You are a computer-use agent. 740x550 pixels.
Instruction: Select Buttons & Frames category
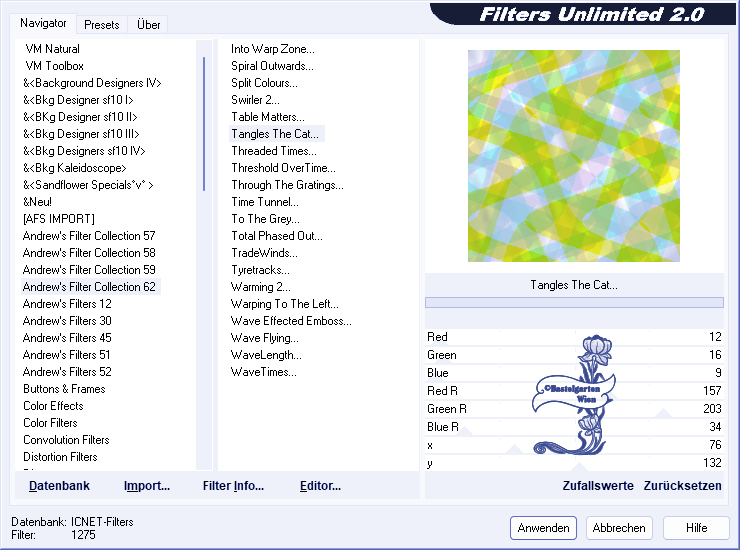tap(64, 389)
